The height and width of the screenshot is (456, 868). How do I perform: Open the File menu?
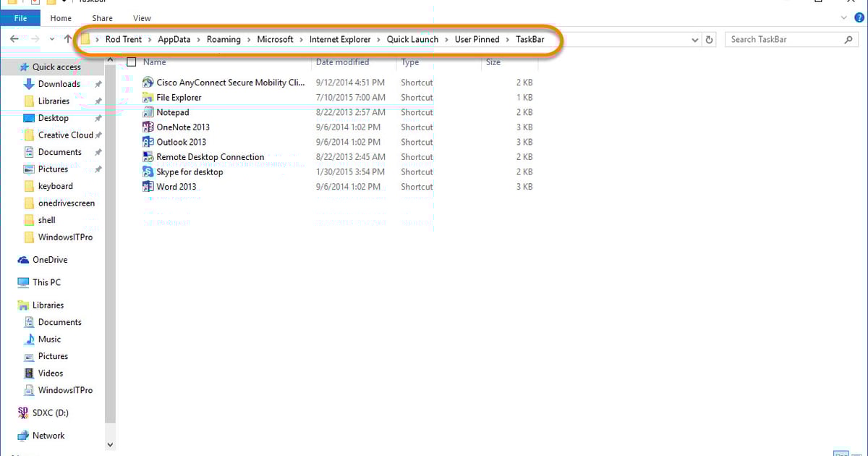coord(20,17)
